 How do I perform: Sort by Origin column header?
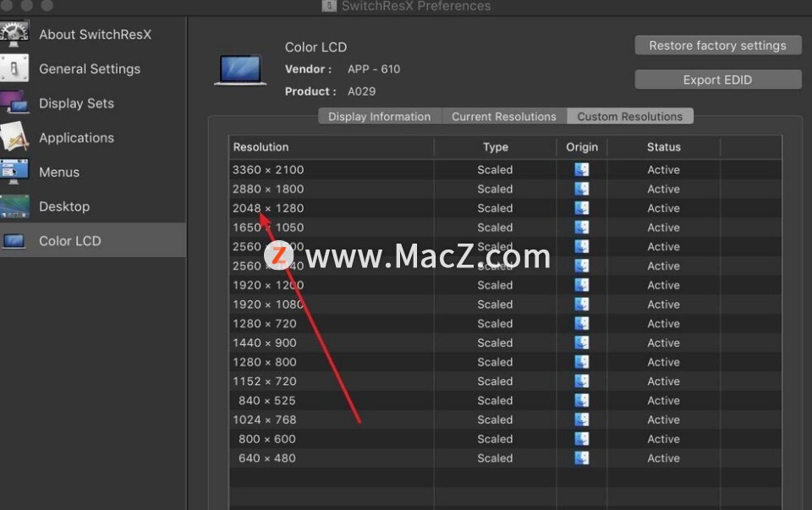tap(582, 147)
